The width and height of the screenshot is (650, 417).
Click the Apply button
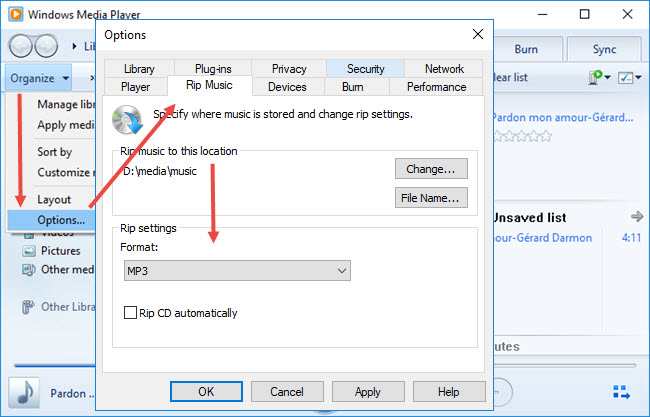click(368, 392)
